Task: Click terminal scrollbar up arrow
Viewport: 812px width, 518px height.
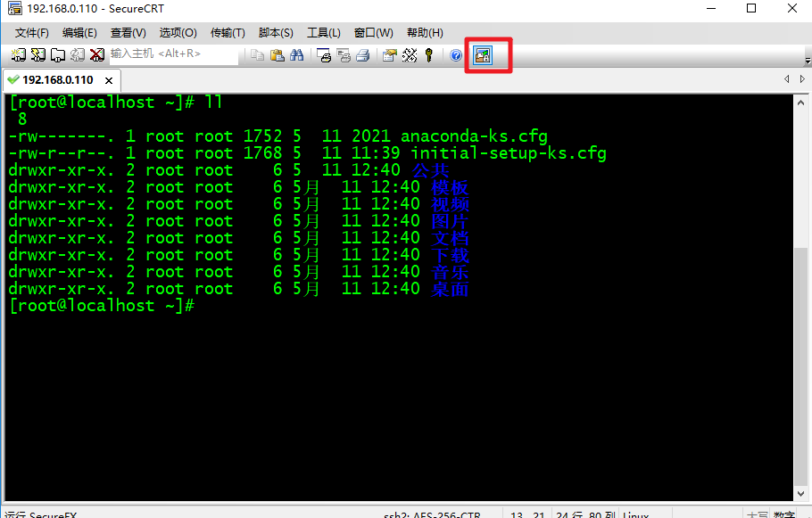Action: coord(800,103)
